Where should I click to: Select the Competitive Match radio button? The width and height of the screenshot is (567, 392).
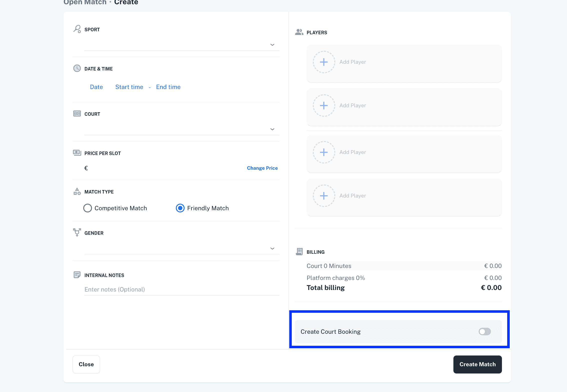pos(88,208)
